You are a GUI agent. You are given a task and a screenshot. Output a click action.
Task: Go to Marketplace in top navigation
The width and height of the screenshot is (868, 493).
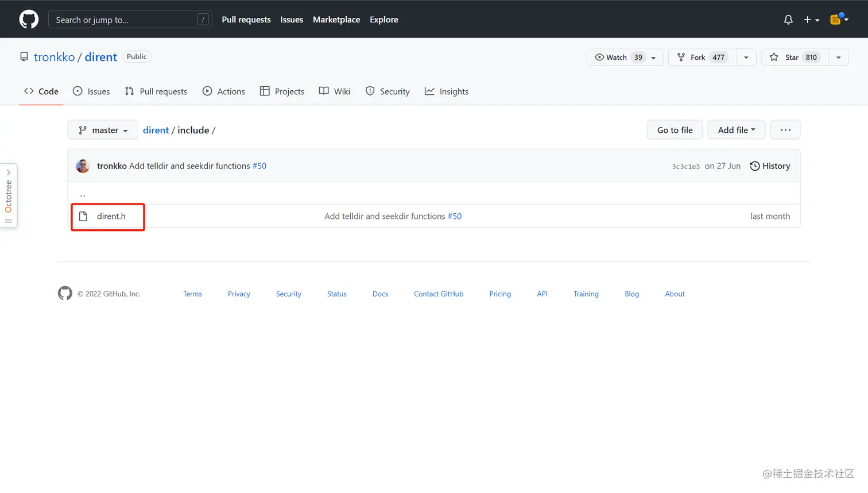coord(336,20)
